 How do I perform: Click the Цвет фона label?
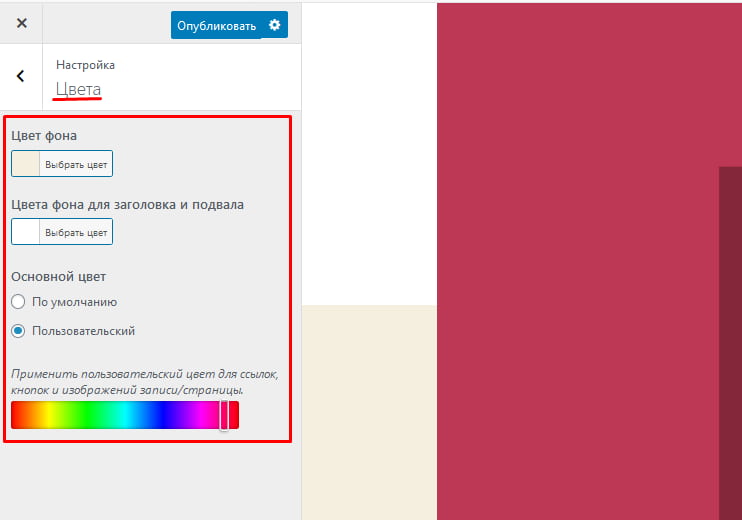(x=44, y=136)
